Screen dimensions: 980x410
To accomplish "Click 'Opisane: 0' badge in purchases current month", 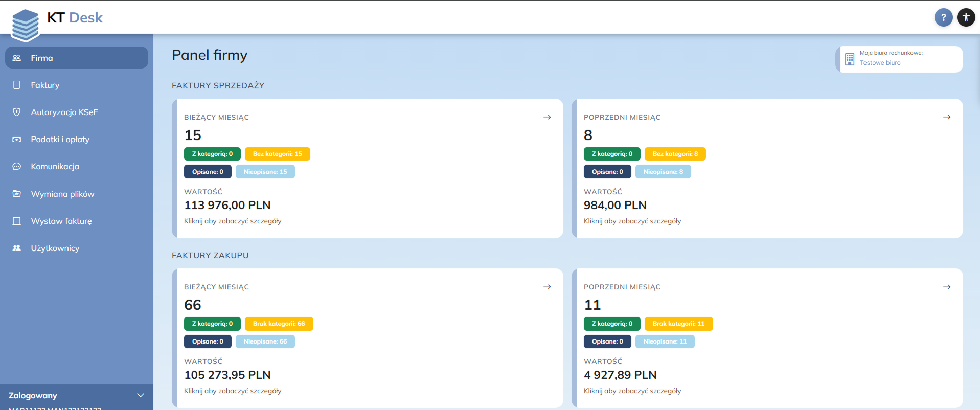I will point(208,341).
